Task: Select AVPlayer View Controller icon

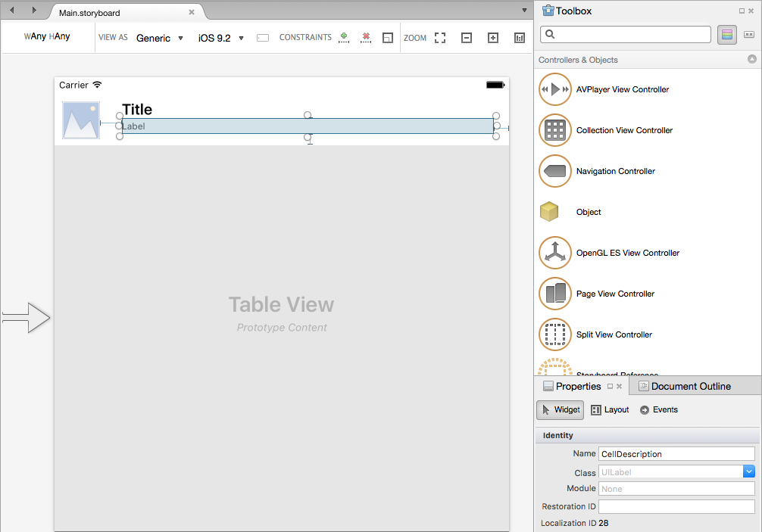Action: (555, 89)
